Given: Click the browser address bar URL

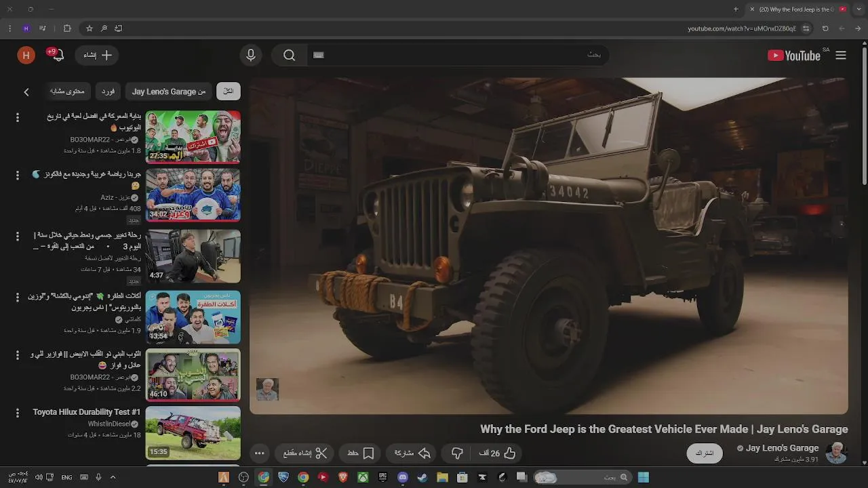Looking at the screenshot, I should pos(742,28).
